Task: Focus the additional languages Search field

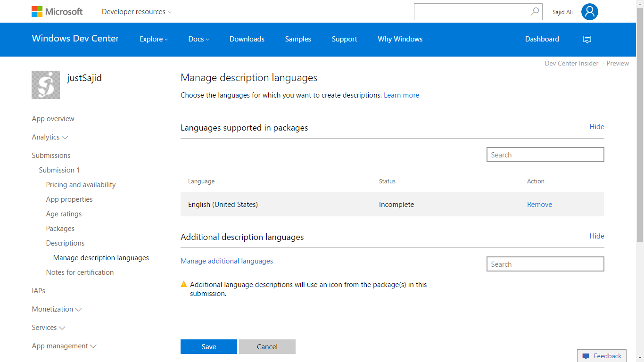Action: [x=545, y=264]
